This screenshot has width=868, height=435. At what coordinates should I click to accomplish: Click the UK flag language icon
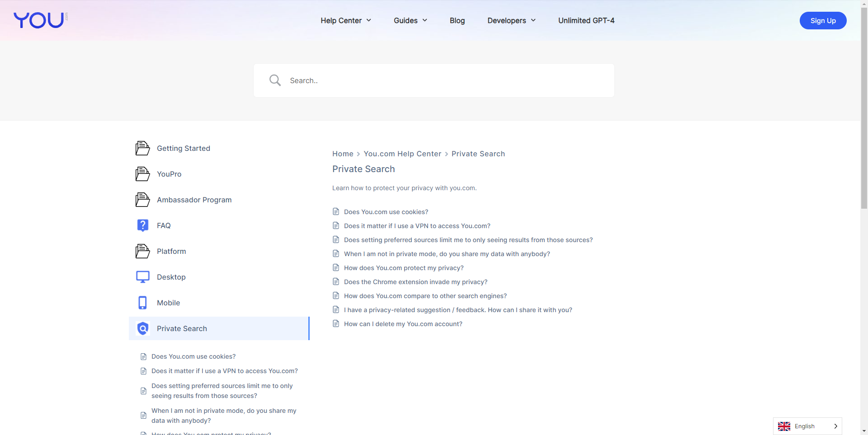784,426
